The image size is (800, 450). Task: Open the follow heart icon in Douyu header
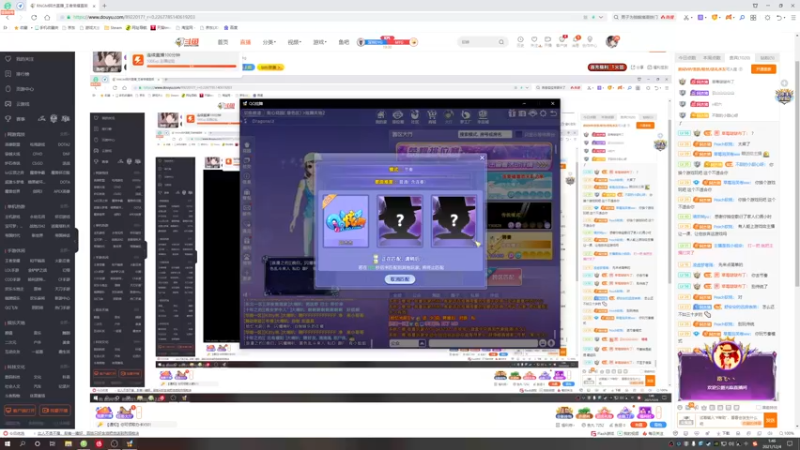click(x=534, y=40)
